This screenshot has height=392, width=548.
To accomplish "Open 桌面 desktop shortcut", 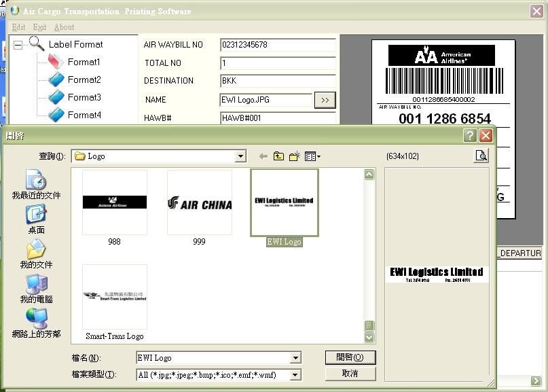I will click(x=36, y=219).
